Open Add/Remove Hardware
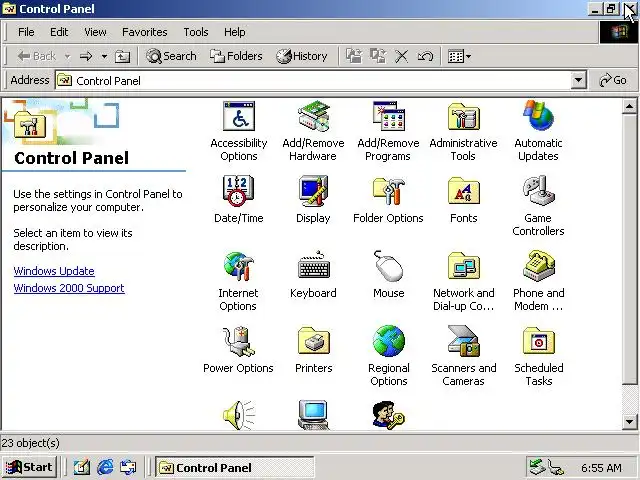 (x=313, y=131)
